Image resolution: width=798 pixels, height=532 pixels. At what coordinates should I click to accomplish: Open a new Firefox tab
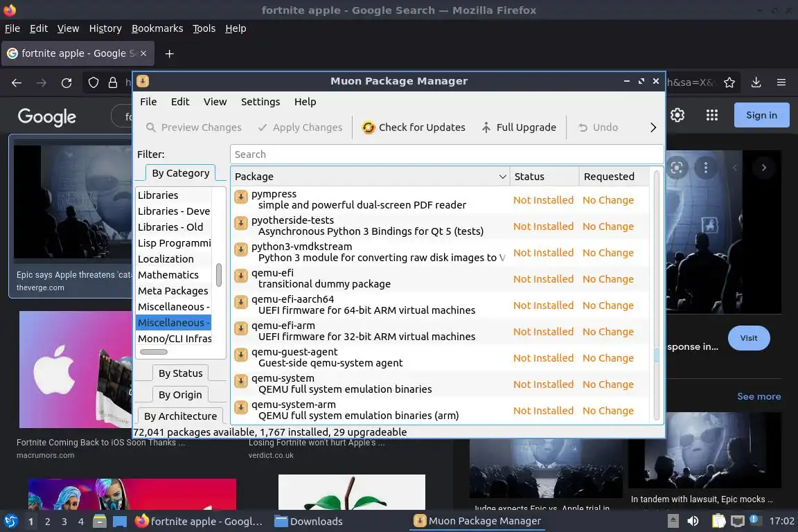(170, 53)
